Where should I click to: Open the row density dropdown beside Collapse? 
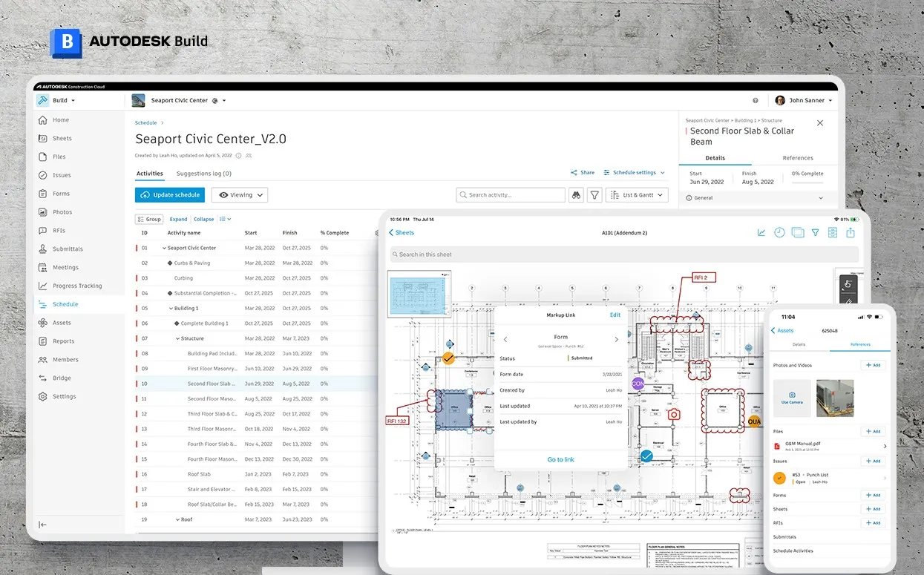click(225, 219)
